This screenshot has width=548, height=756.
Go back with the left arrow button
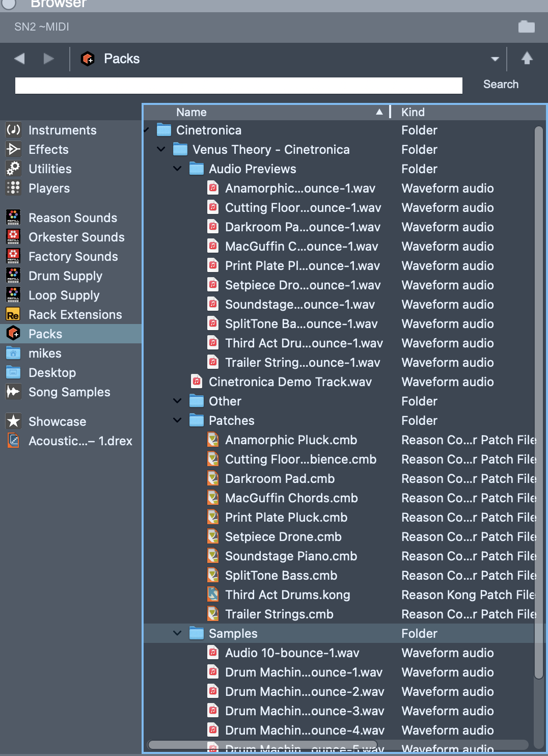point(19,59)
